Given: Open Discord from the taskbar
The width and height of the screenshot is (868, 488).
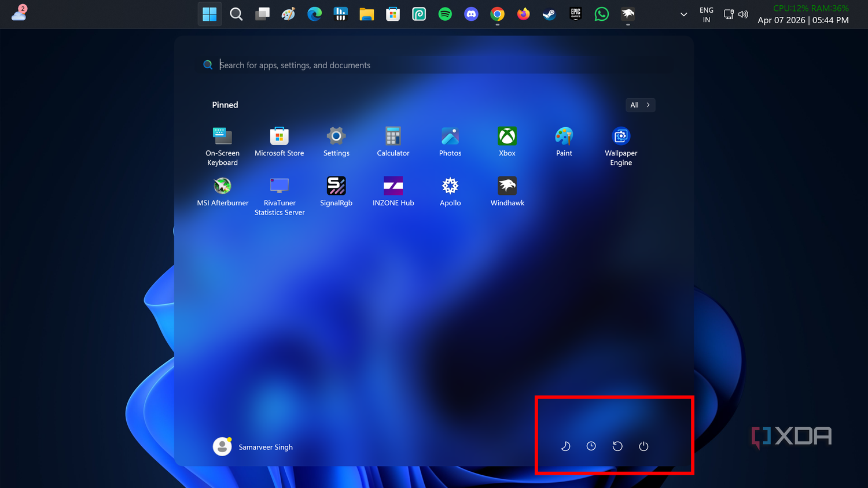Looking at the screenshot, I should click(471, 14).
